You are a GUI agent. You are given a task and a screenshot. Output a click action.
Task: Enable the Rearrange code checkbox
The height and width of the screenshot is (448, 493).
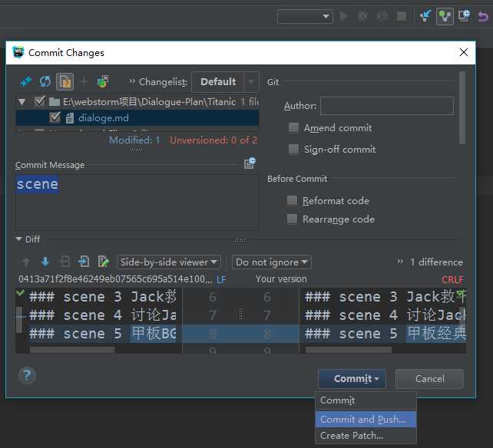point(292,219)
